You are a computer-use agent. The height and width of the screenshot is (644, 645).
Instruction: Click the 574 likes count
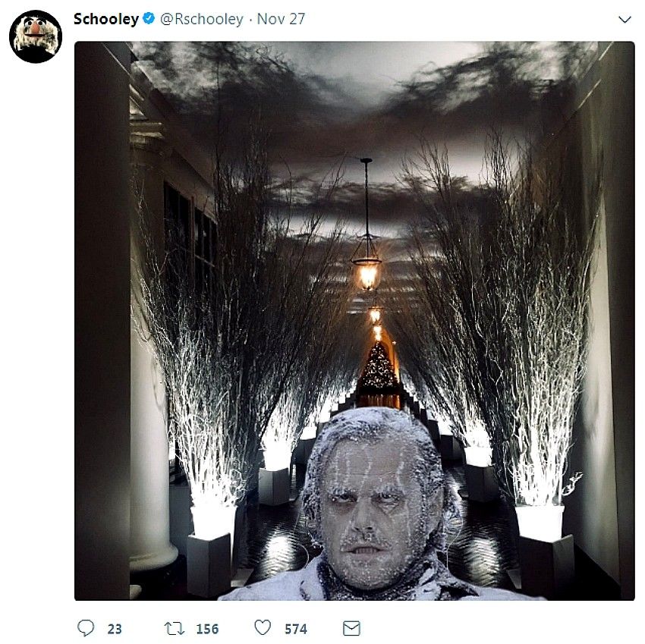tap(296, 629)
